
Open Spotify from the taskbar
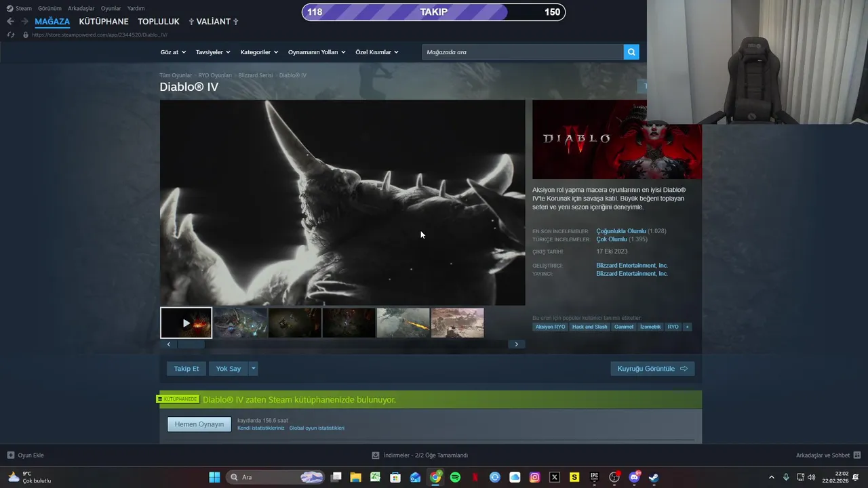(x=455, y=477)
